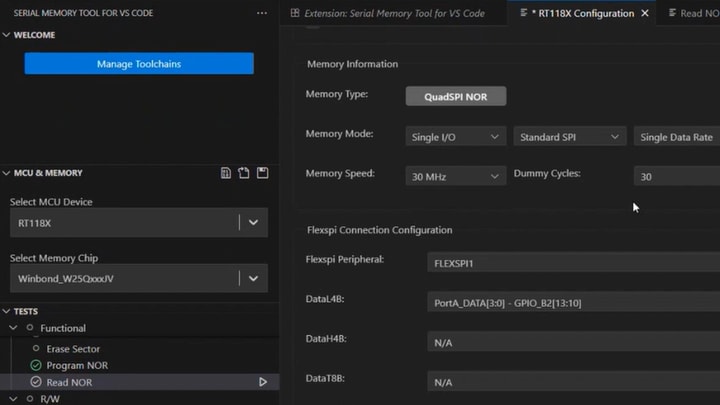Collapse the Welcome section
The height and width of the screenshot is (405, 720).
point(7,35)
